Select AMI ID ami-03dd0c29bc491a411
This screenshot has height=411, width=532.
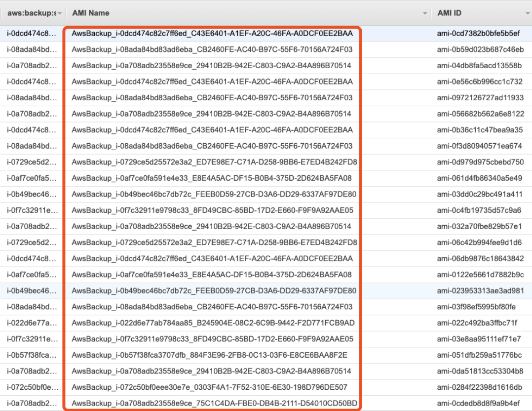[x=480, y=194]
